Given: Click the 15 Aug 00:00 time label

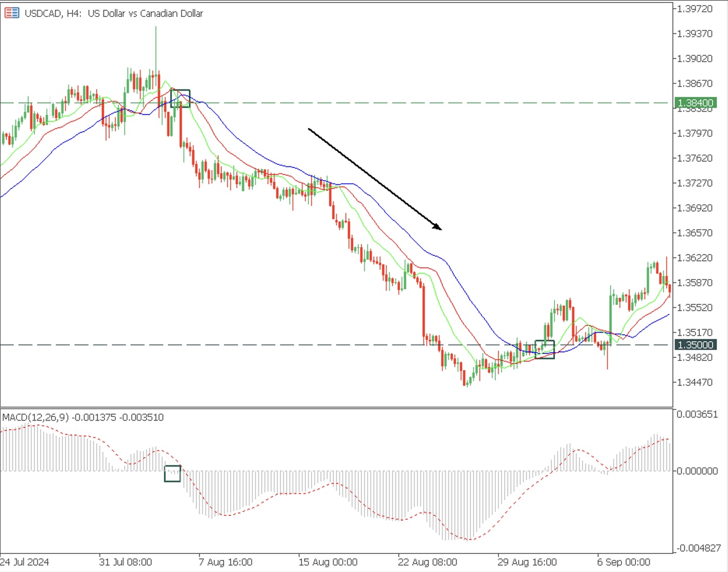Looking at the screenshot, I should click(328, 562).
